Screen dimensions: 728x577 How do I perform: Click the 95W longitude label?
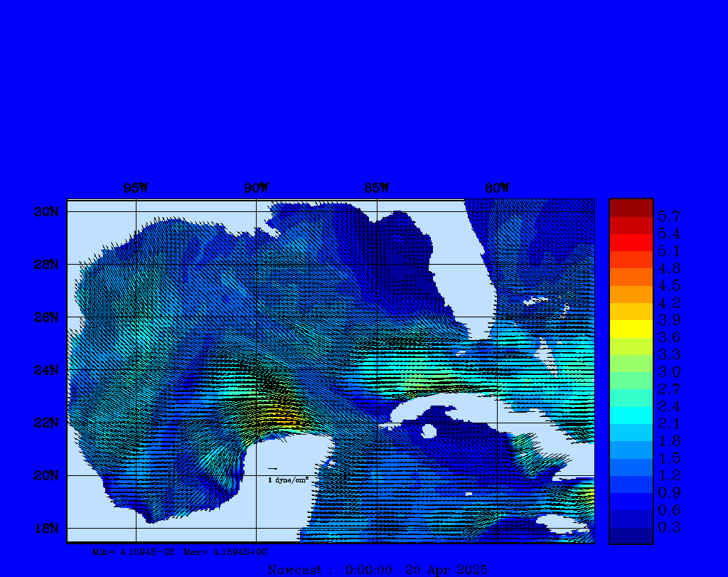(136, 189)
